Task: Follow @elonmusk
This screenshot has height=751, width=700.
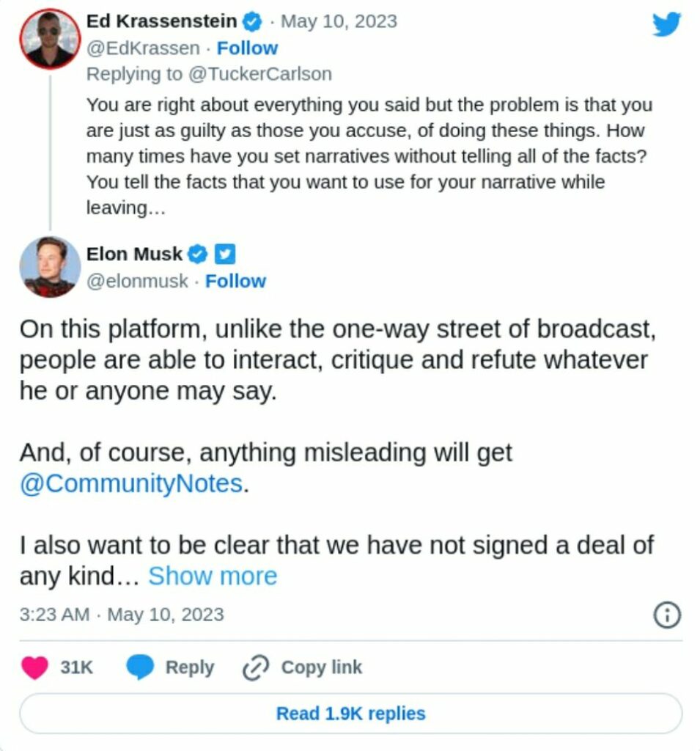Action: pyautogui.click(x=235, y=282)
